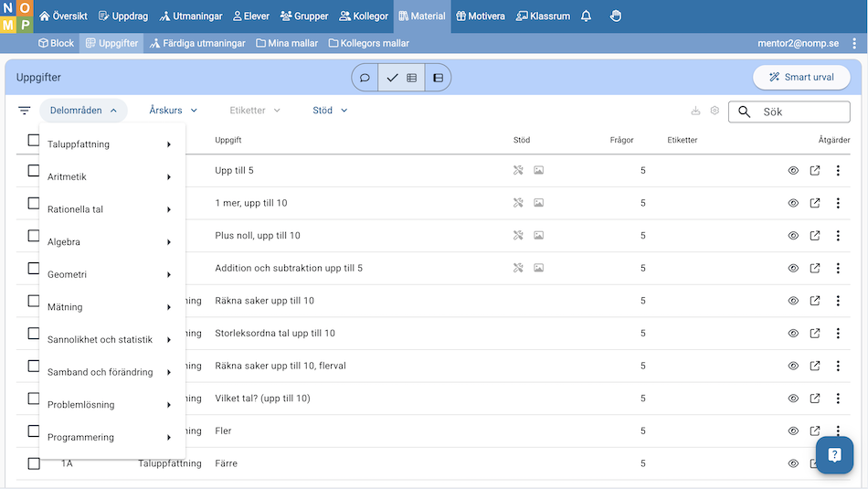The width and height of the screenshot is (868, 489).
Task: Open more actions for '1 mer, upp till 10'
Action: pos(838,203)
